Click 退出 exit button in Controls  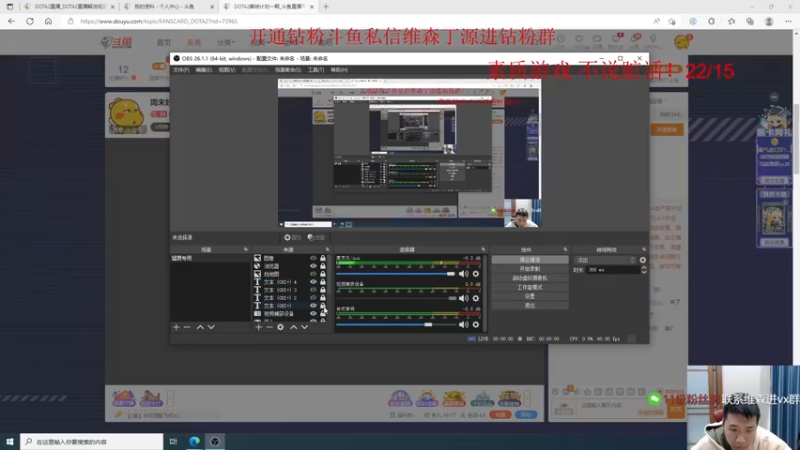[x=530, y=306]
